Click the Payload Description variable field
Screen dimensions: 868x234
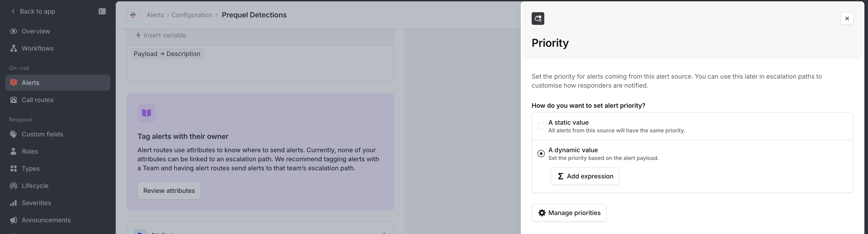click(x=167, y=54)
